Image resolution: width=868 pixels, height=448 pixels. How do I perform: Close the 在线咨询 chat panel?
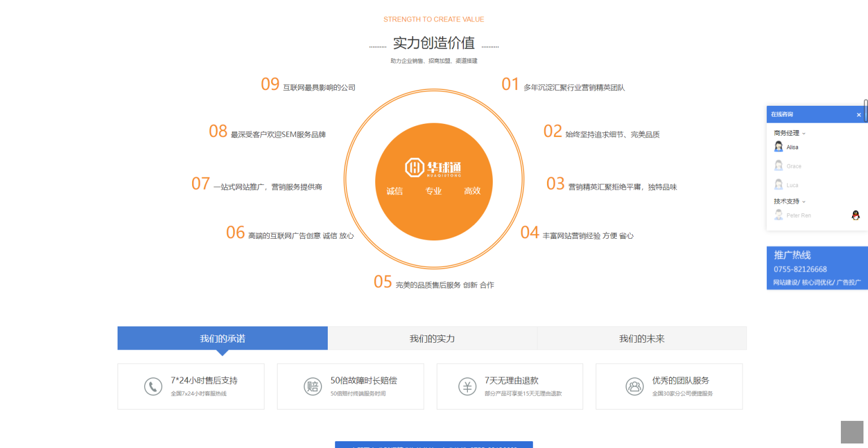coord(858,115)
